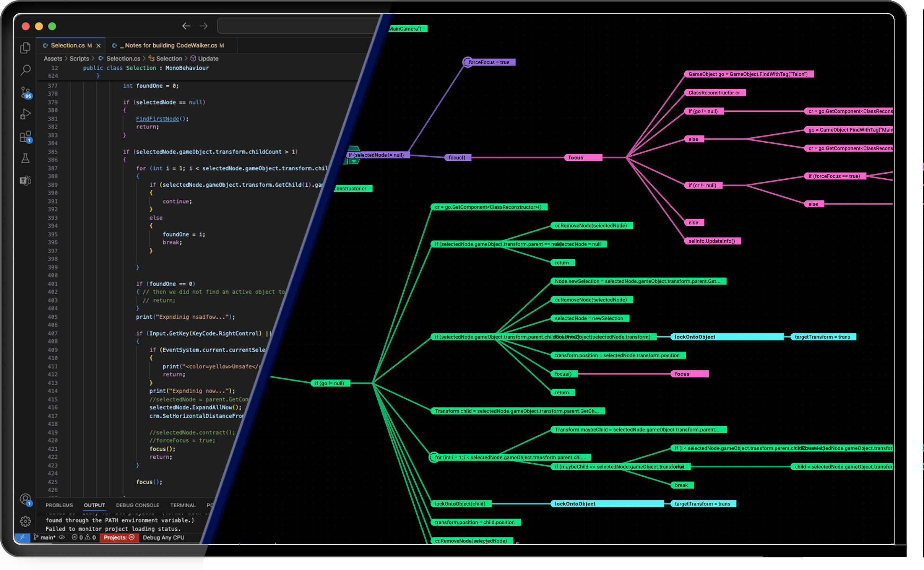
Task: Select the purple 'forceFocus = true' node
Action: [x=491, y=62]
